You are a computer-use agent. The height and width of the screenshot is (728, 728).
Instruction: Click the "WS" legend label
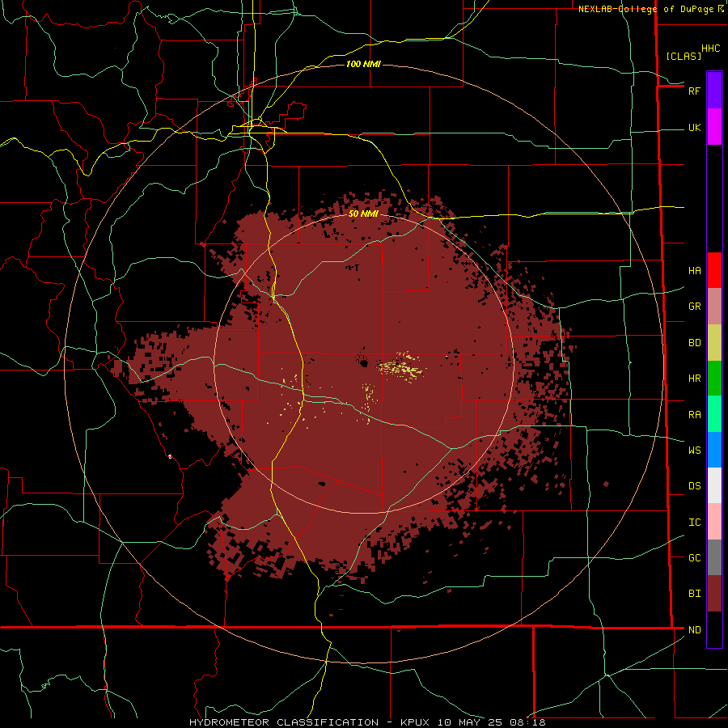694,450
